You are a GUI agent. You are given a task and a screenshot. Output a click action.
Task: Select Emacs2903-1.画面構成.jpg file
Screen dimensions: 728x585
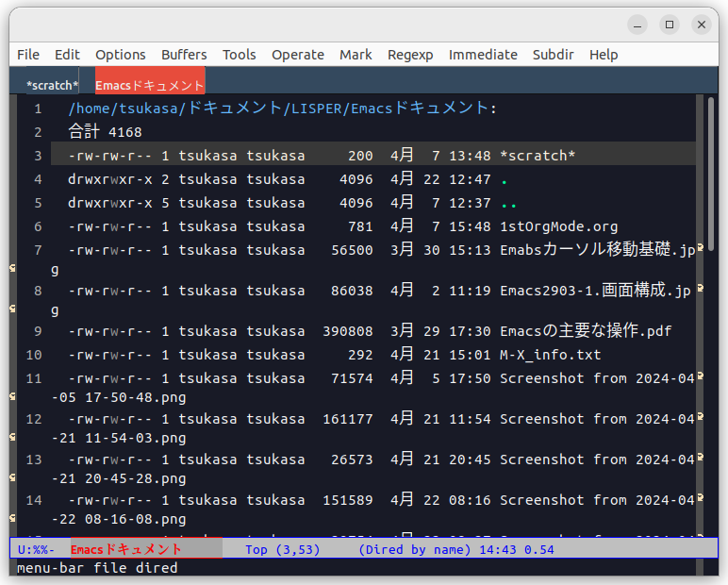[x=596, y=291]
